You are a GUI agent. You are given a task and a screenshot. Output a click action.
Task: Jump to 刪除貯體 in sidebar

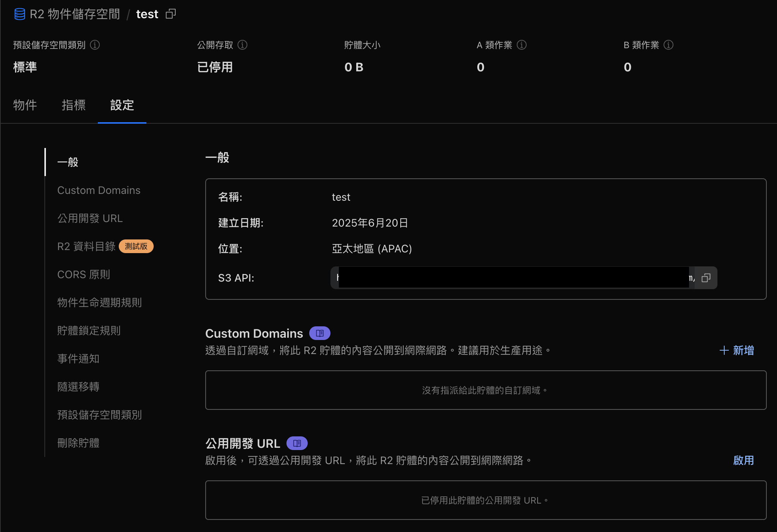tap(78, 443)
